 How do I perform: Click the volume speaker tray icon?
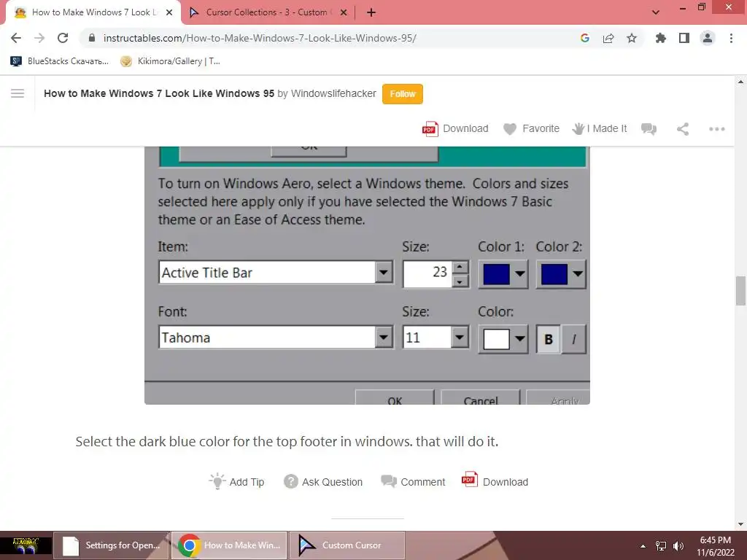click(x=678, y=546)
